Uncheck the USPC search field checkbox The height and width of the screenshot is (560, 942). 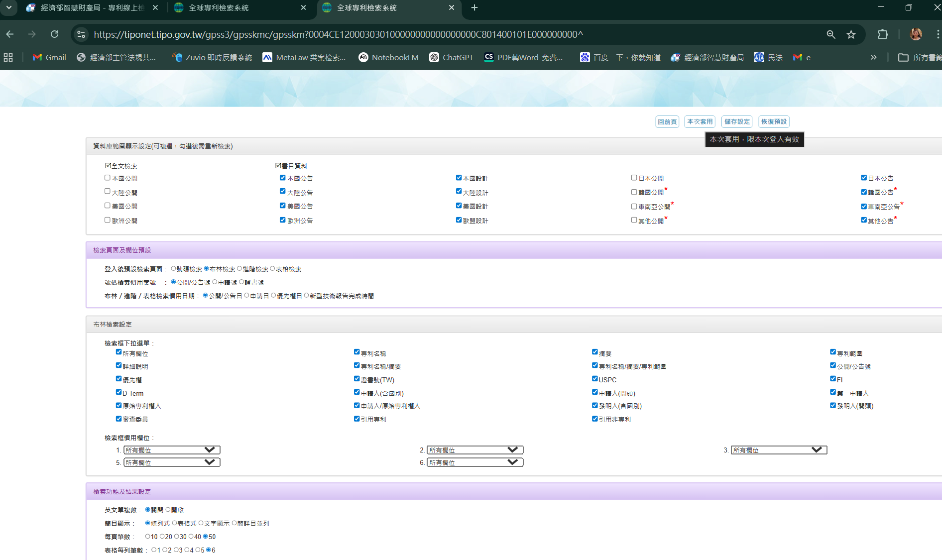click(594, 379)
